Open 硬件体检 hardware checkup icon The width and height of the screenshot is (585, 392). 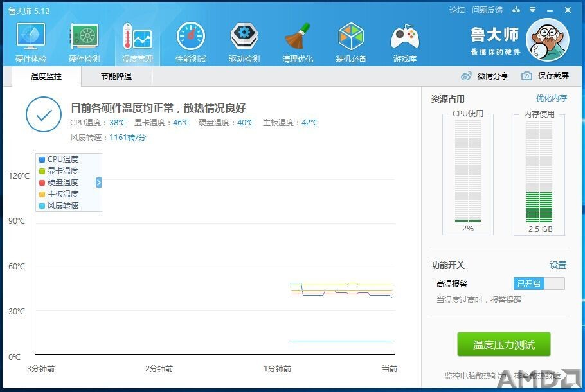point(31,37)
